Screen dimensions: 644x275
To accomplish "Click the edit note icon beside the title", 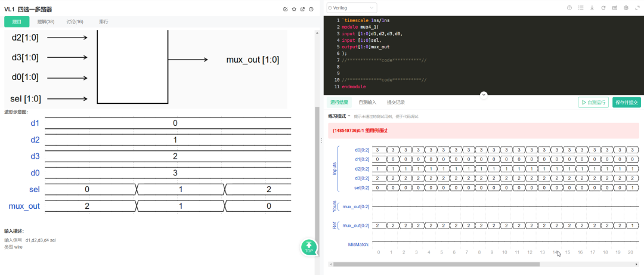I will pos(286,9).
